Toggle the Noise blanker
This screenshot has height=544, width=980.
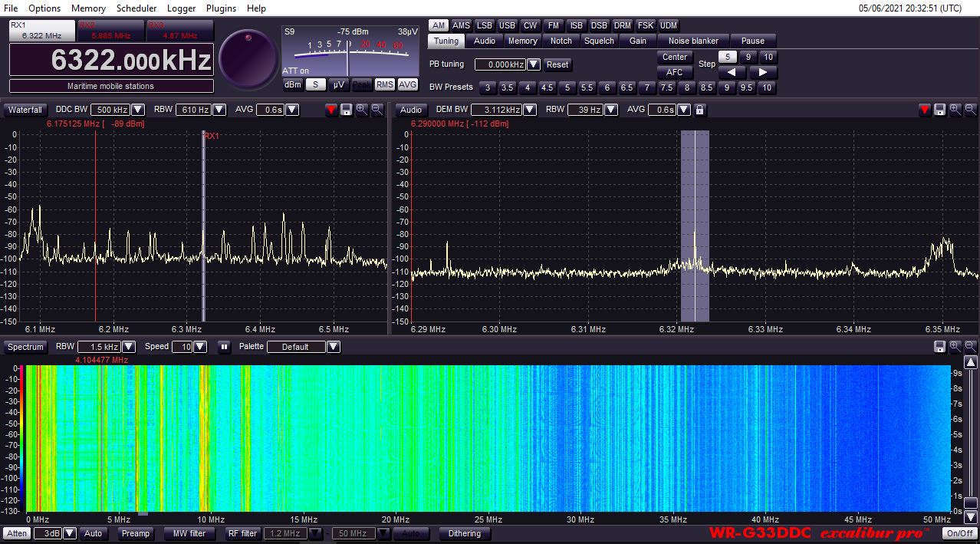(692, 40)
